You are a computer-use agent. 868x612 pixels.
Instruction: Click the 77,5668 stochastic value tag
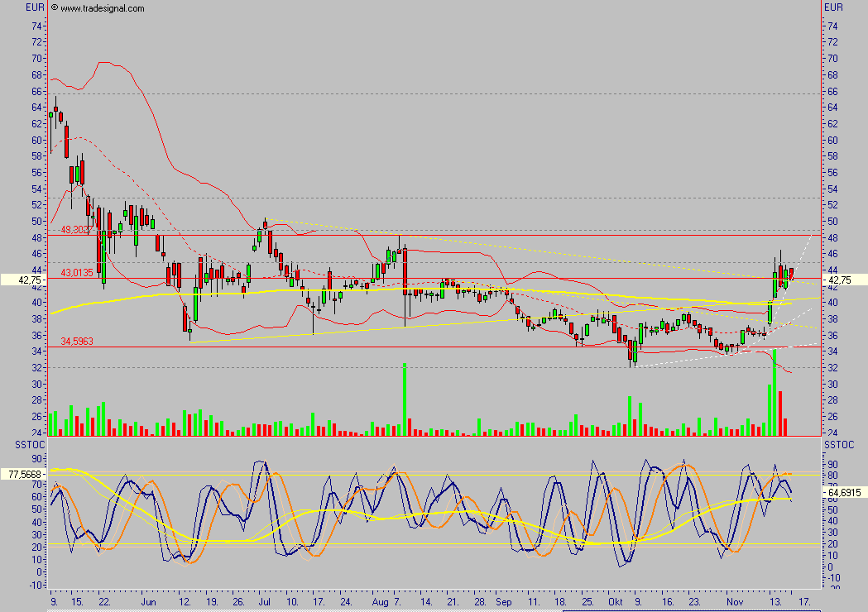pos(24,474)
